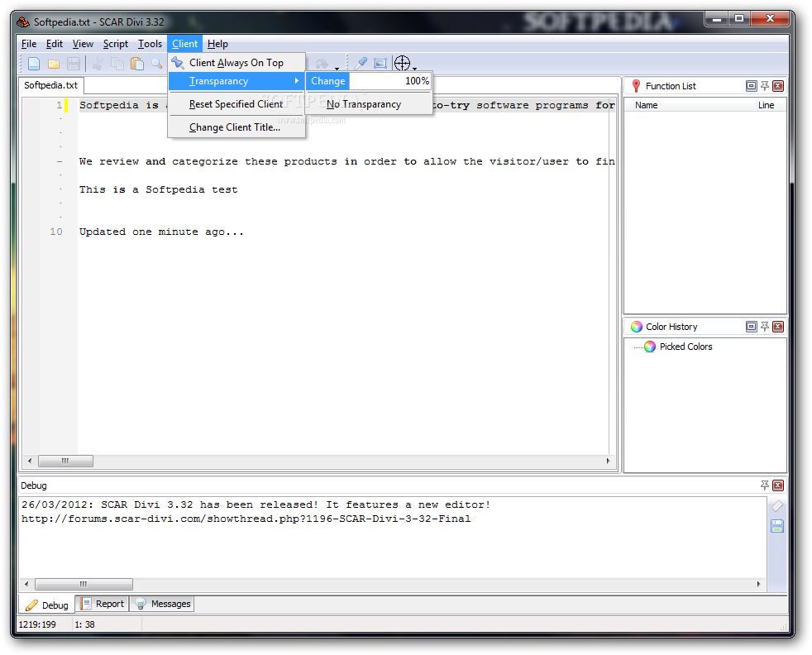Image resolution: width=812 pixels, height=655 pixels.
Task: Open the dropdown arrow next to Redo
Action: 337,67
